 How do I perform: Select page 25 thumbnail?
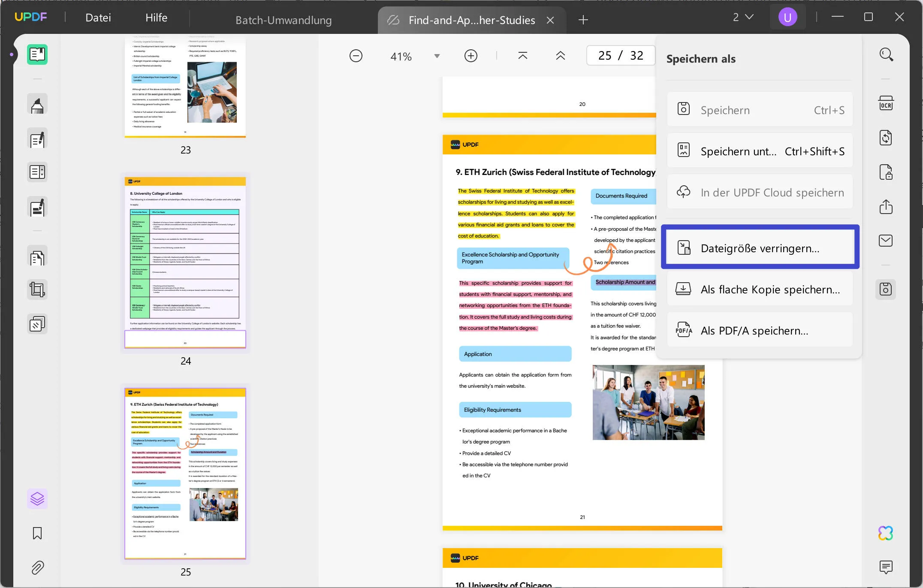[185, 473]
